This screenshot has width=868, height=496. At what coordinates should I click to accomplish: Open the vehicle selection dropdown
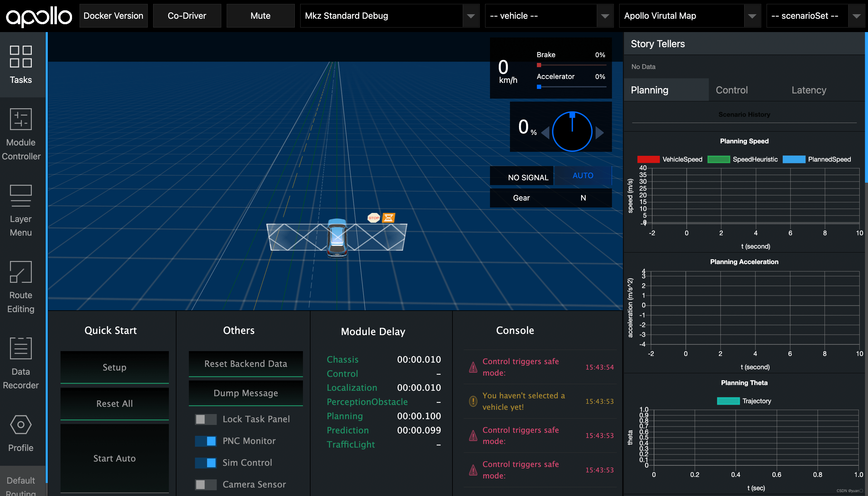click(x=605, y=16)
